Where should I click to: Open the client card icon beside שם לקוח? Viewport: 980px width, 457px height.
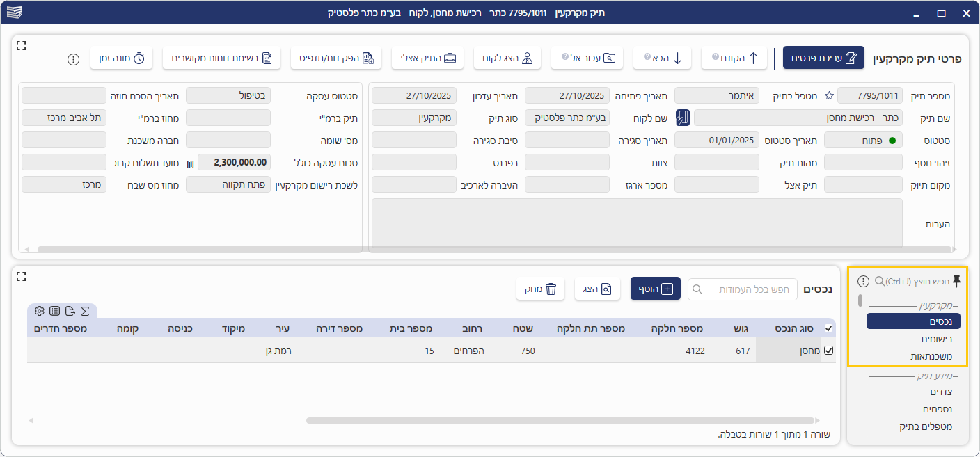pos(683,118)
